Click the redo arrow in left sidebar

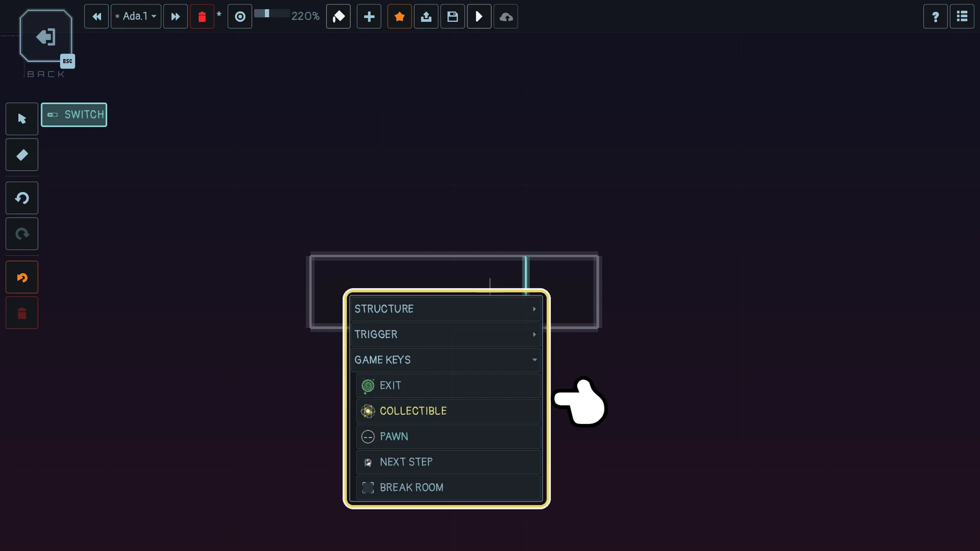(22, 234)
